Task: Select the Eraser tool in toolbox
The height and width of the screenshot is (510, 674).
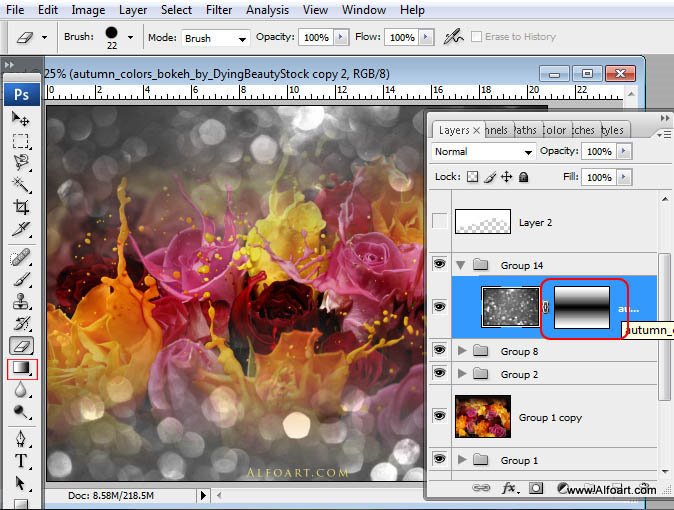Action: (21, 345)
